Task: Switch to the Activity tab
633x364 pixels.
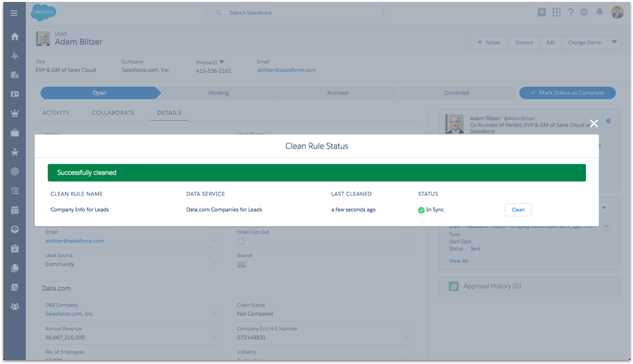Action: pos(56,113)
